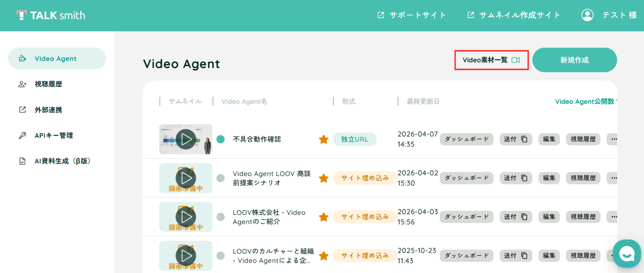Toggle status dot for LOOVのカルチャーと組織 row
The height and width of the screenshot is (273, 644).
[220, 256]
